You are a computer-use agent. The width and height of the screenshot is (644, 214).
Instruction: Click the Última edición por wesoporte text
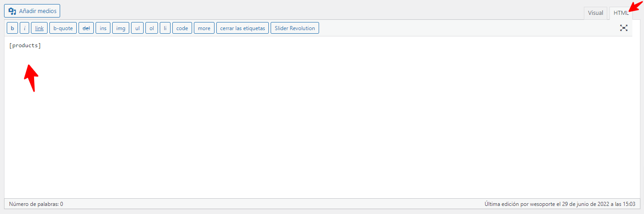[x=560, y=204]
